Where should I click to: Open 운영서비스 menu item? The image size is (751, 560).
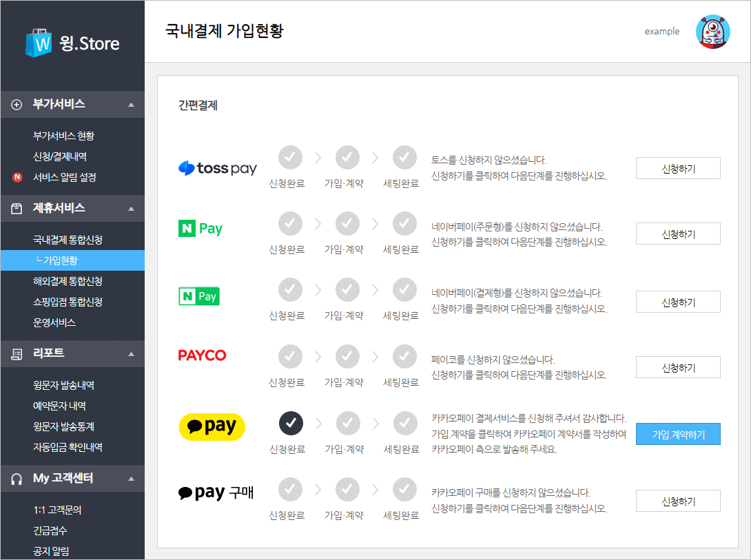[x=54, y=322]
